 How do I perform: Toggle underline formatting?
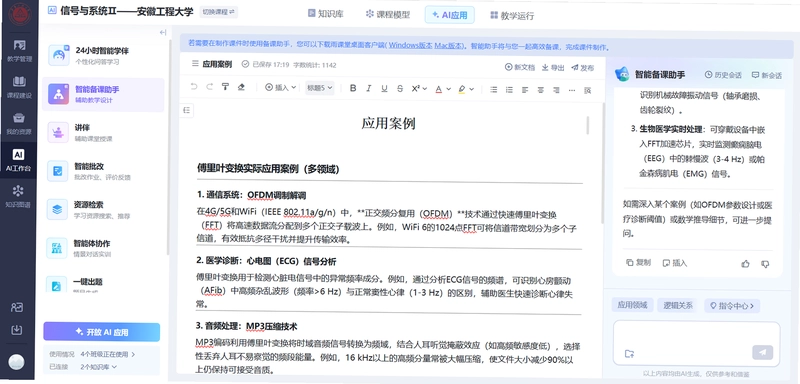(384, 88)
